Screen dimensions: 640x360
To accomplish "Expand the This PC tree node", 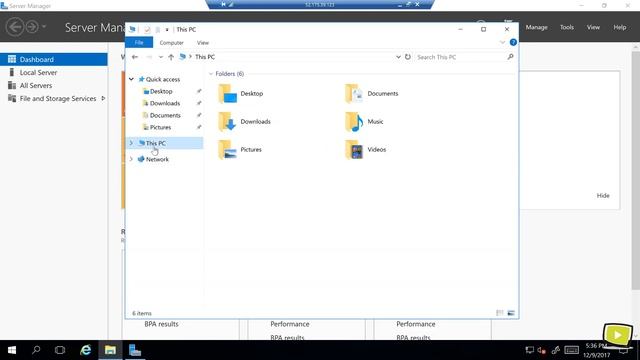I will (x=131, y=143).
